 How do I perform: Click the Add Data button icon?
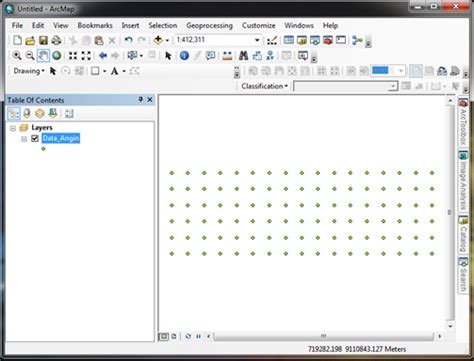pyautogui.click(x=158, y=40)
